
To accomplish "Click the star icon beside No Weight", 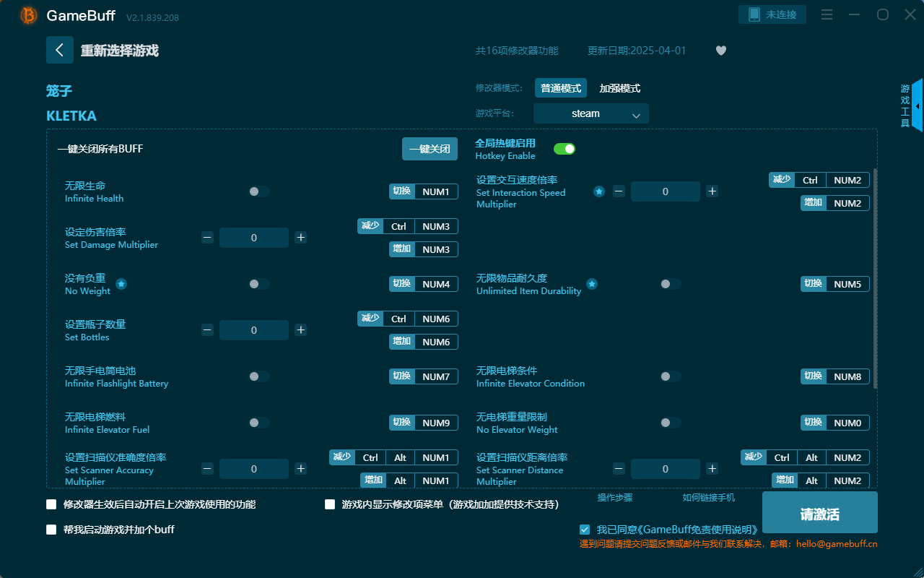I will 121,285.
